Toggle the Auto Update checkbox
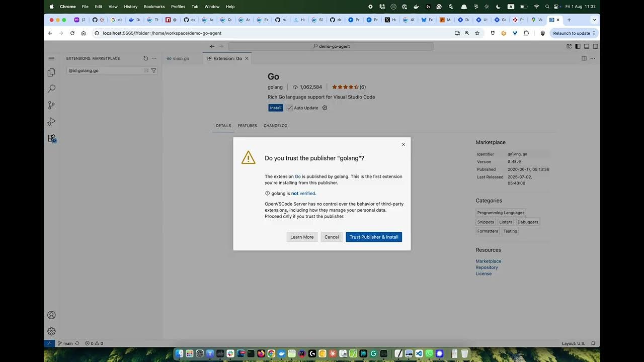 tap(290, 108)
